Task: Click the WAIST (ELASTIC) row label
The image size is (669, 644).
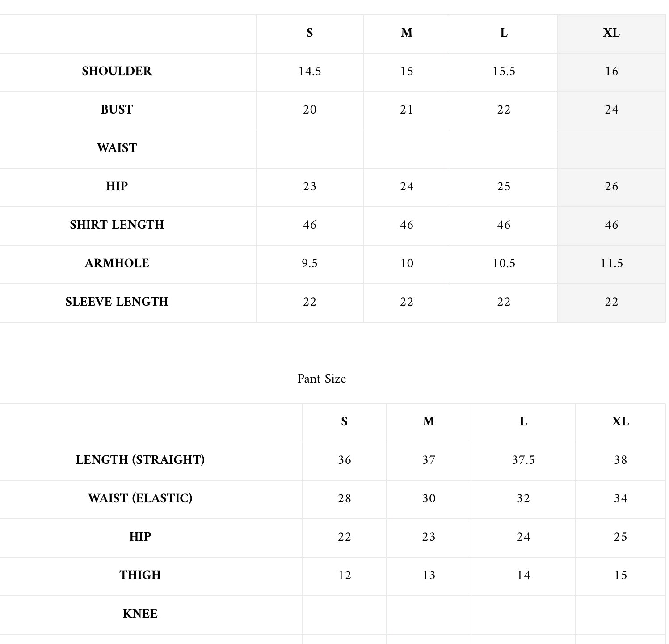Action: (x=140, y=498)
